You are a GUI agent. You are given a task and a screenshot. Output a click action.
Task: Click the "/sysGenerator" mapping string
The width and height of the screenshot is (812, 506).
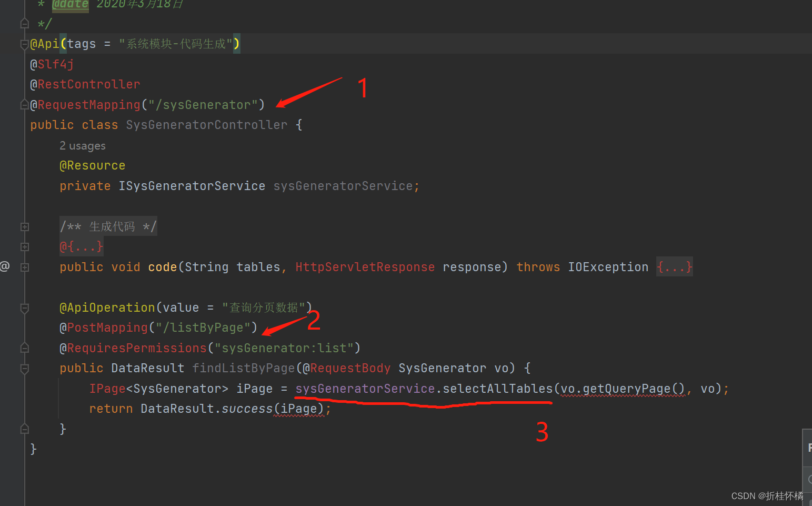click(x=203, y=105)
